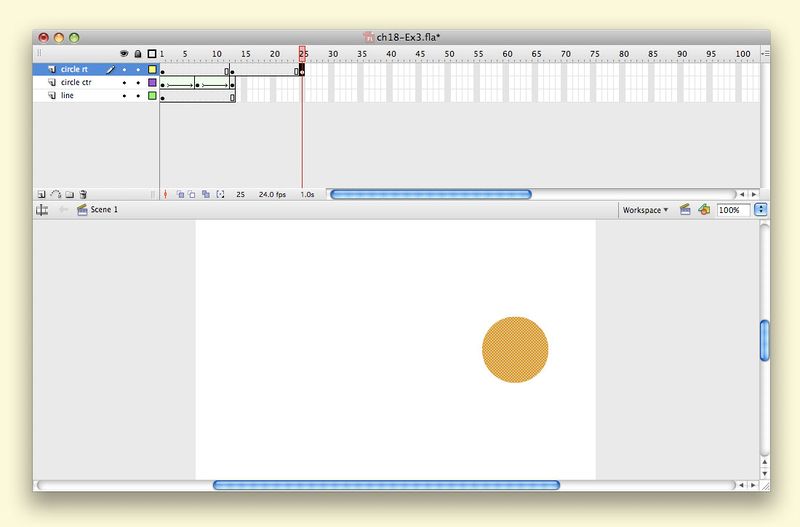800x527 pixels.
Task: Delete layer using the trash icon
Action: click(x=84, y=194)
